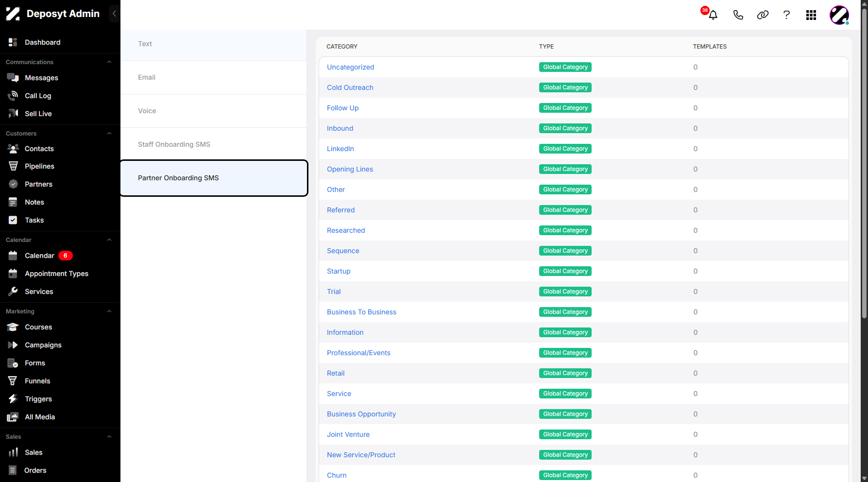This screenshot has height=482, width=868.
Task: Open the LinkedIn category link
Action: 340,149
